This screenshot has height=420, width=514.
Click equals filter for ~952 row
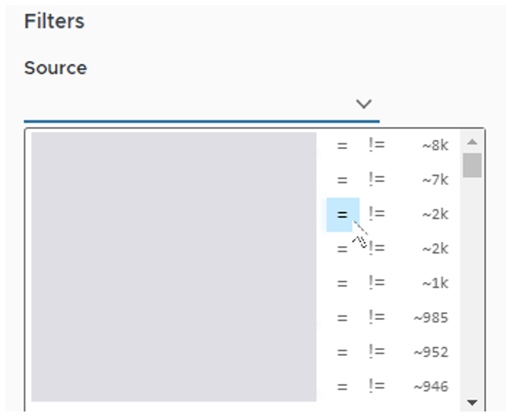point(342,353)
